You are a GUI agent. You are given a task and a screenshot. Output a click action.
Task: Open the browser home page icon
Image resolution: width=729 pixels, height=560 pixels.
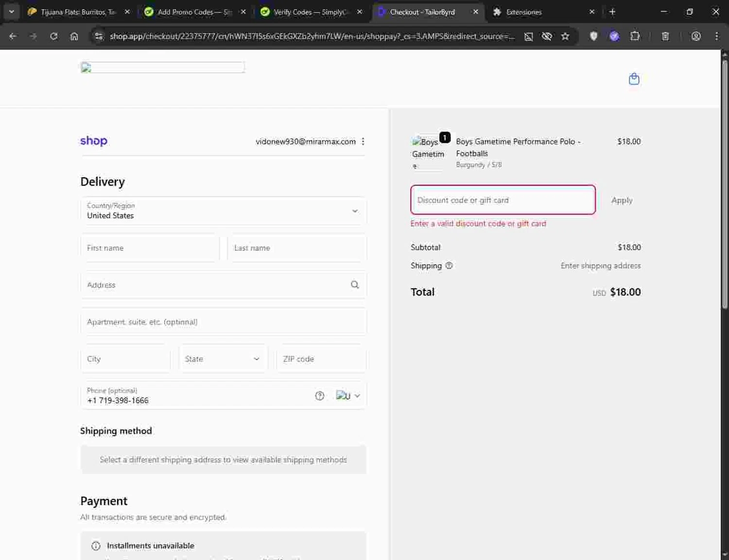[74, 36]
